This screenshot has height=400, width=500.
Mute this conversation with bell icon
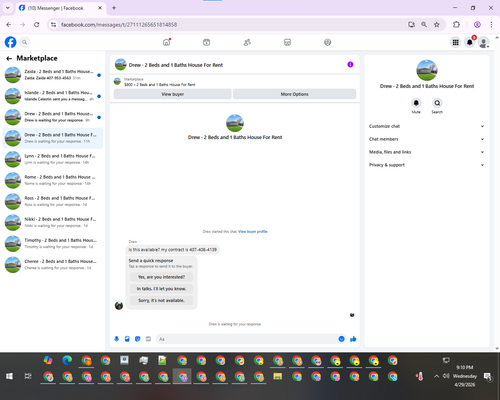(x=416, y=103)
